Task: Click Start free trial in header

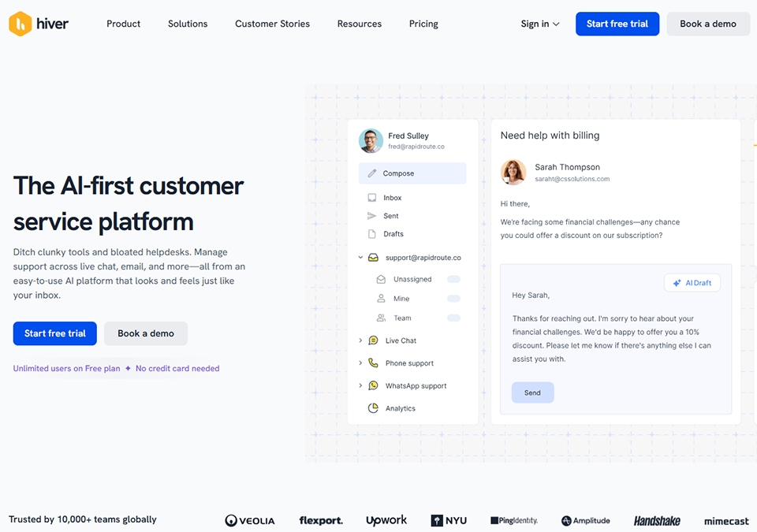Action: point(617,24)
